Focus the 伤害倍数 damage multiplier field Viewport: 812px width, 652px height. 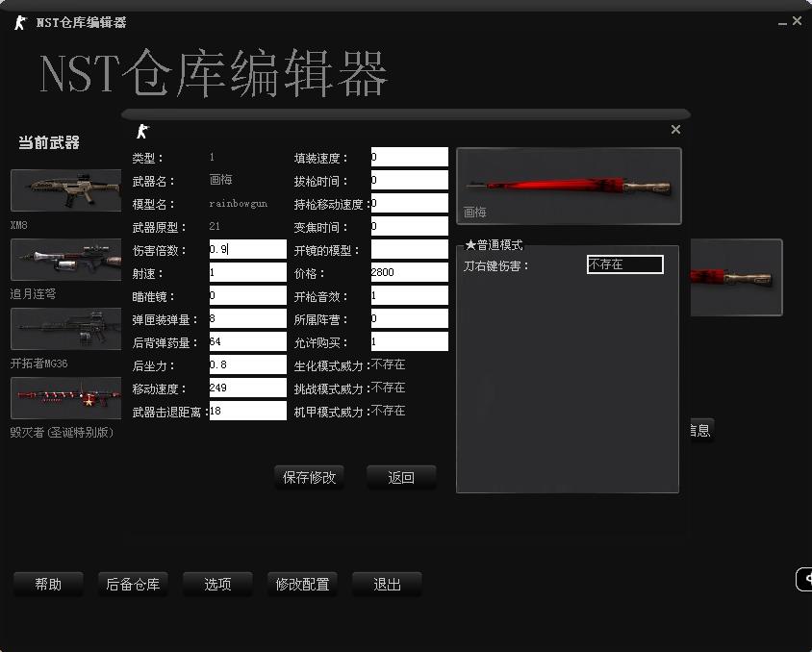click(x=247, y=249)
